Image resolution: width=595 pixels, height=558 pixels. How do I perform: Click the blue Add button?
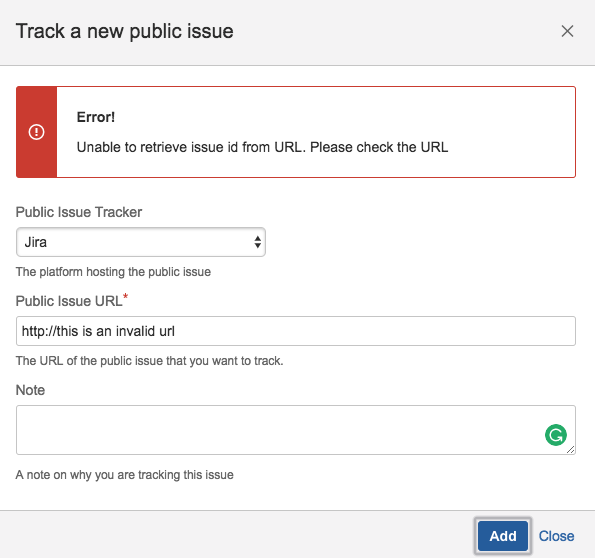(502, 536)
